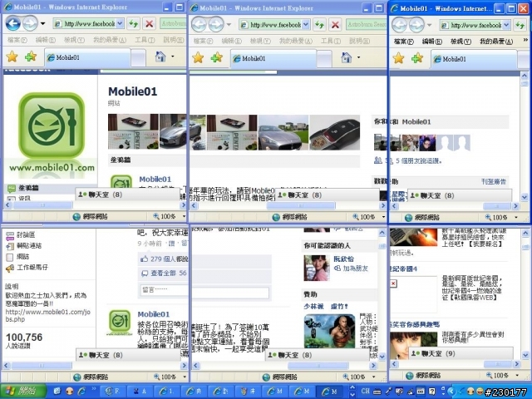Open 說明 menu in top-middle window
532x399 pixels.
(x=360, y=41)
